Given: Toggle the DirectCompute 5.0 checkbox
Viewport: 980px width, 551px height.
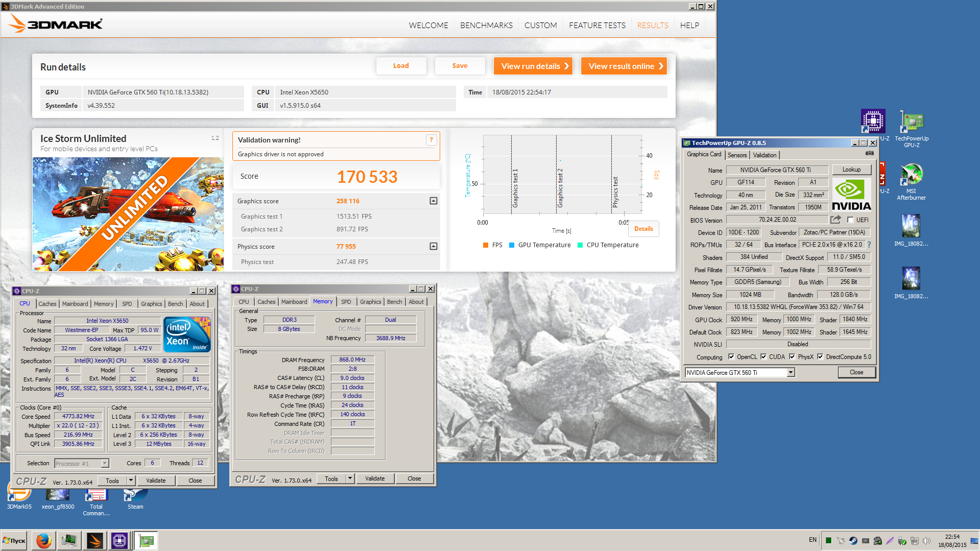Looking at the screenshot, I should pos(820,357).
